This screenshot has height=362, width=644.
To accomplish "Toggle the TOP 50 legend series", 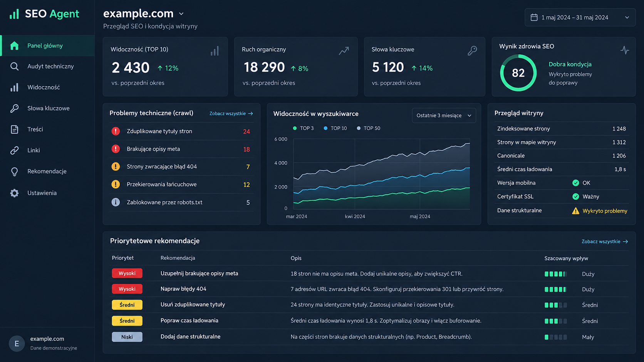I will [368, 128].
